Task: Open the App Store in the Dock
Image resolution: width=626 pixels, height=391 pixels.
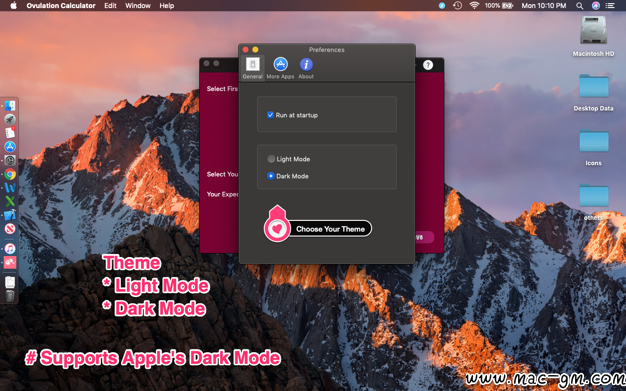Action: pyautogui.click(x=10, y=147)
